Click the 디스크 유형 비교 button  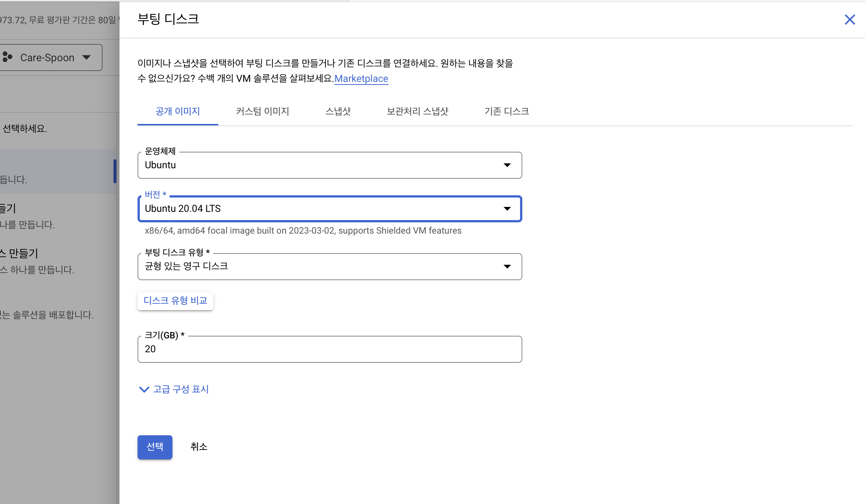[x=175, y=301]
